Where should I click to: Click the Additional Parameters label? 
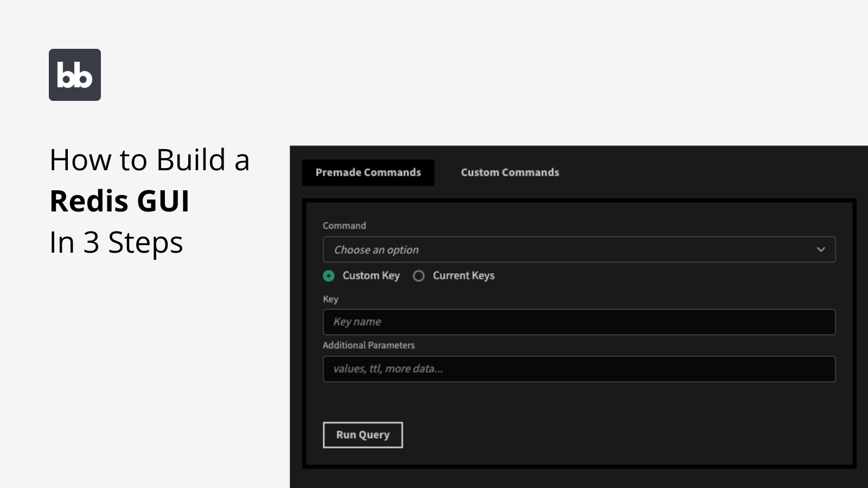[x=369, y=345]
